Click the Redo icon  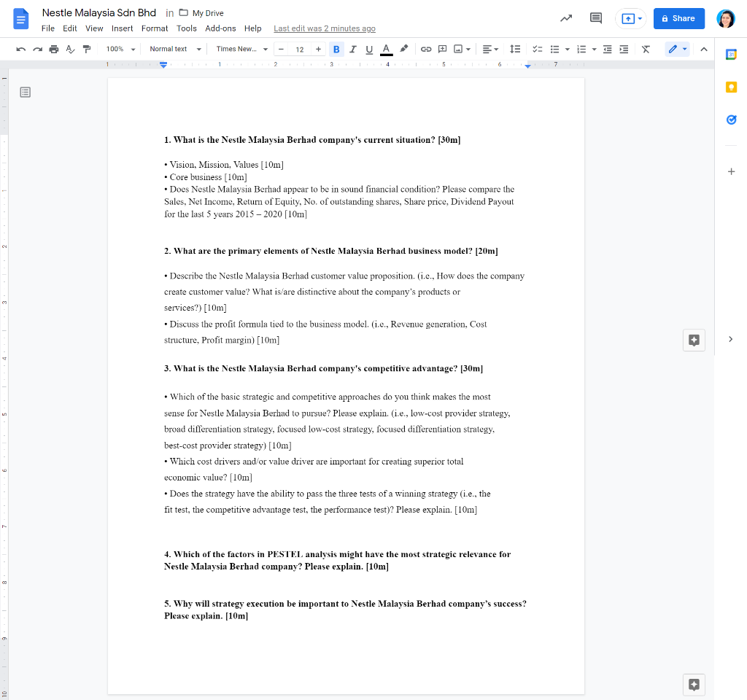(x=38, y=49)
